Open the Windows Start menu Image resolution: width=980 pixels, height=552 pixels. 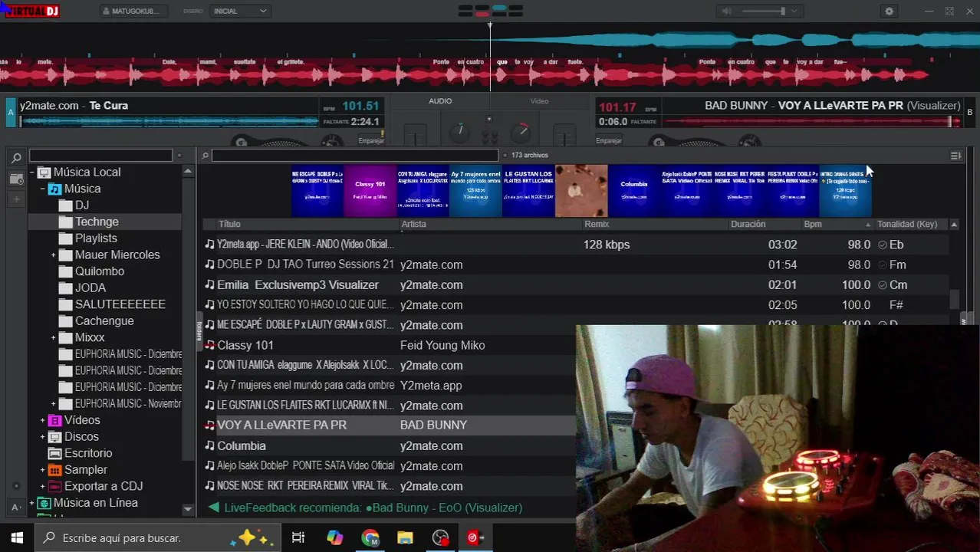point(17,538)
